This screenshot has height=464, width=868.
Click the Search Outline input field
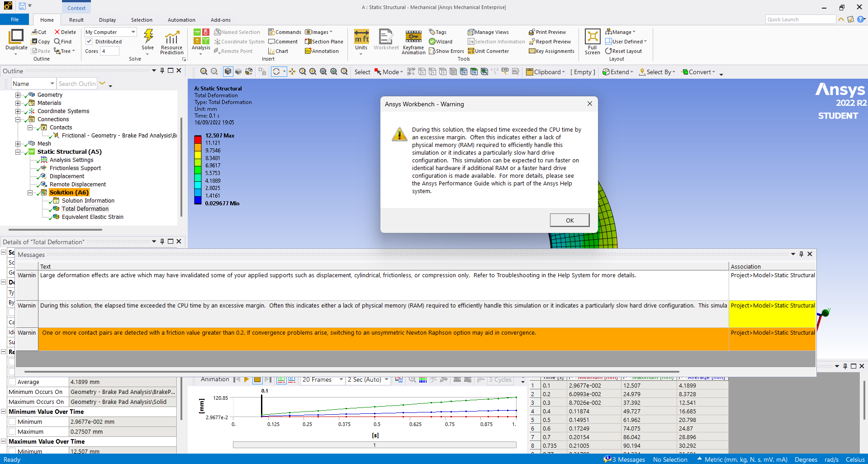click(77, 84)
